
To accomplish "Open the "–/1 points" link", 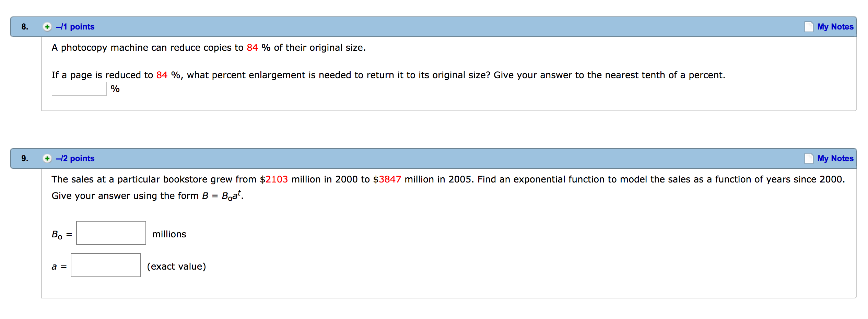I will point(75,27).
